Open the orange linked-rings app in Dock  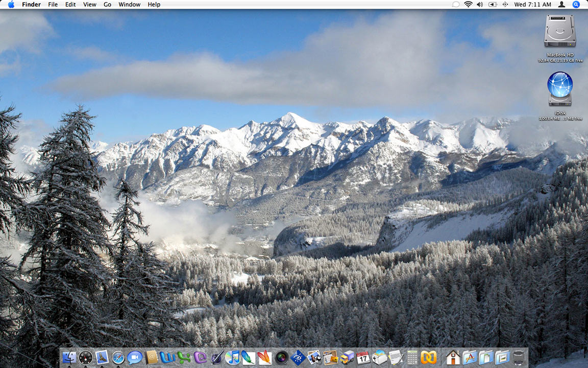[429, 357]
